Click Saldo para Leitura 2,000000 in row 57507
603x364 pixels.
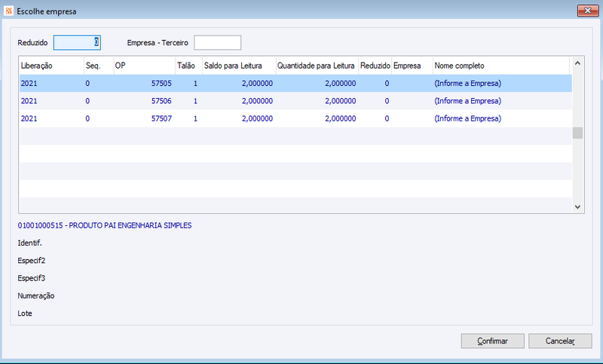click(x=257, y=119)
